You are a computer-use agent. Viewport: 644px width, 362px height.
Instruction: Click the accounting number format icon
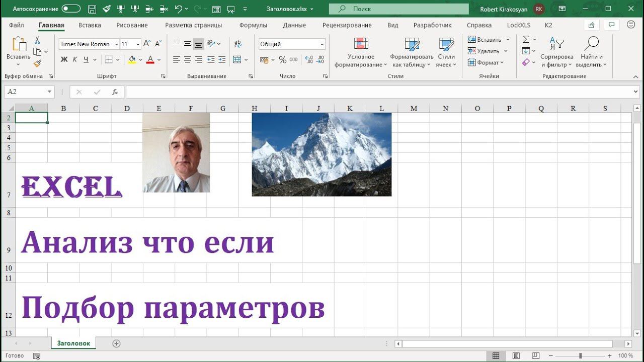click(x=264, y=60)
